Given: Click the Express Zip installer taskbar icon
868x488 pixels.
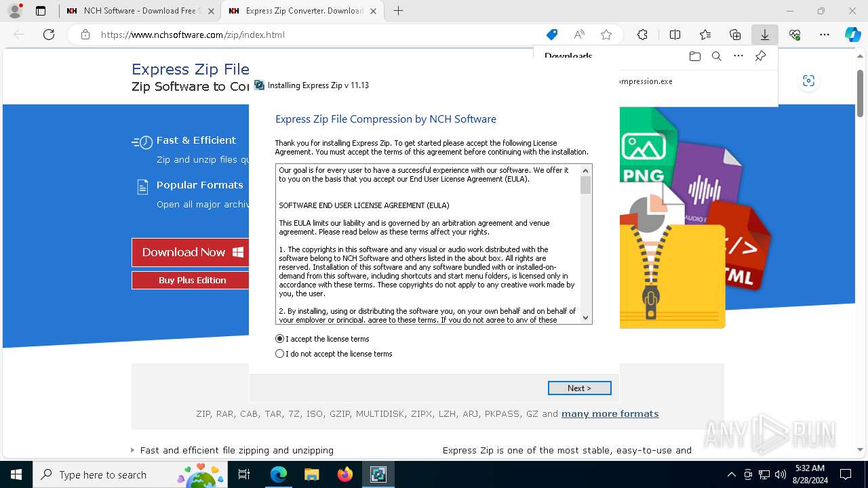Looking at the screenshot, I should pos(378,474).
